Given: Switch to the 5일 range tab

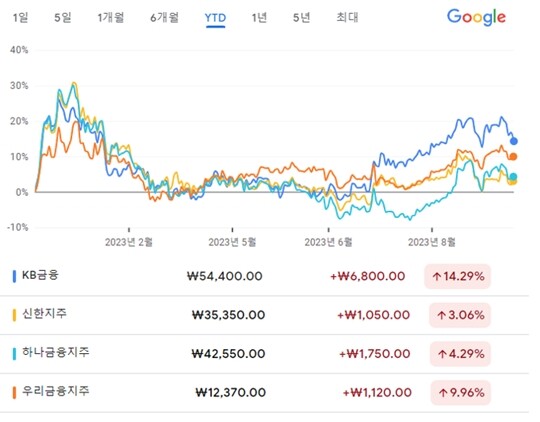Looking at the screenshot, I should [x=63, y=17].
